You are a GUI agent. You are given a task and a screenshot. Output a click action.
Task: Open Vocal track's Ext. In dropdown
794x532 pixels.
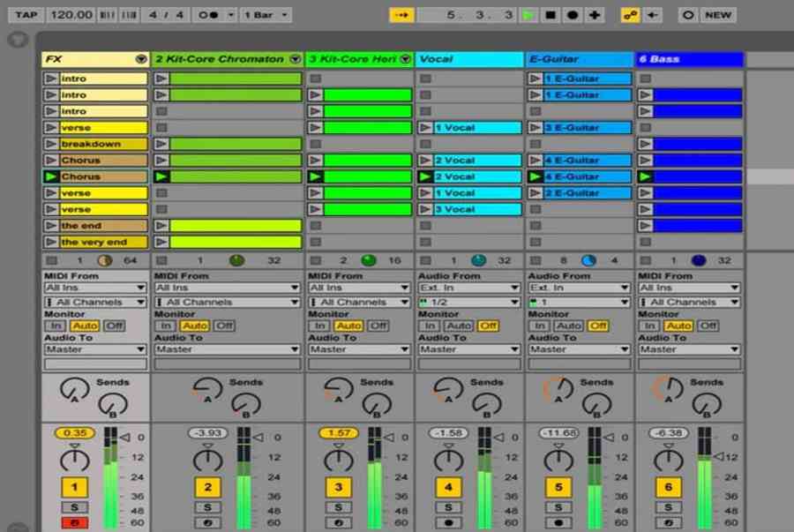[468, 288]
